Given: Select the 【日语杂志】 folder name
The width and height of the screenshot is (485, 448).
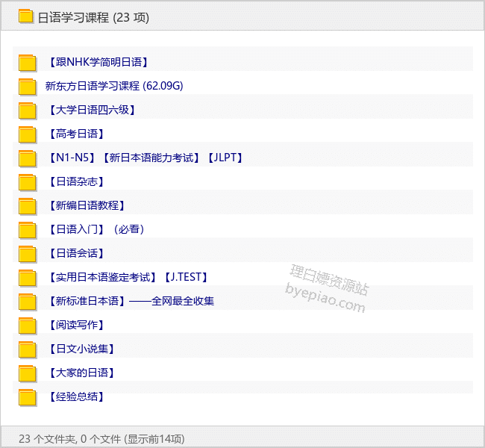Looking at the screenshot, I should pyautogui.click(x=76, y=181).
